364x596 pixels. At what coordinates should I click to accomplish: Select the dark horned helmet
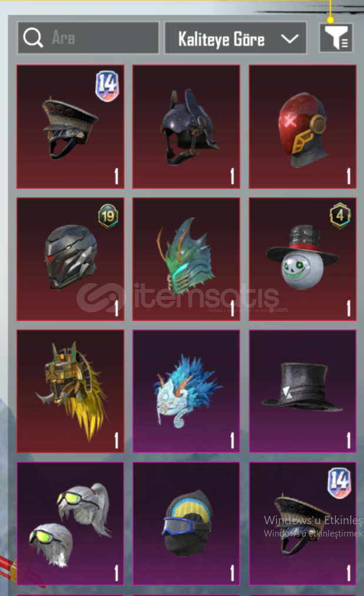click(x=186, y=127)
